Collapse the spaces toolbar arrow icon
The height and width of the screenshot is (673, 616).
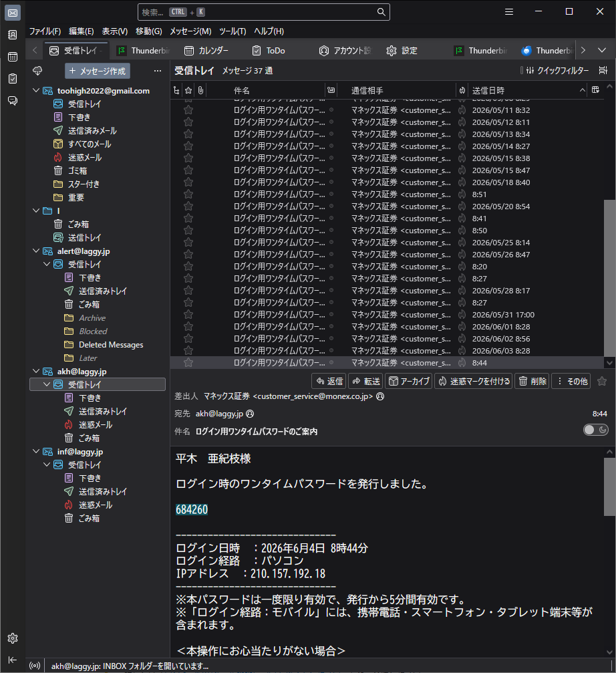tap(13, 660)
